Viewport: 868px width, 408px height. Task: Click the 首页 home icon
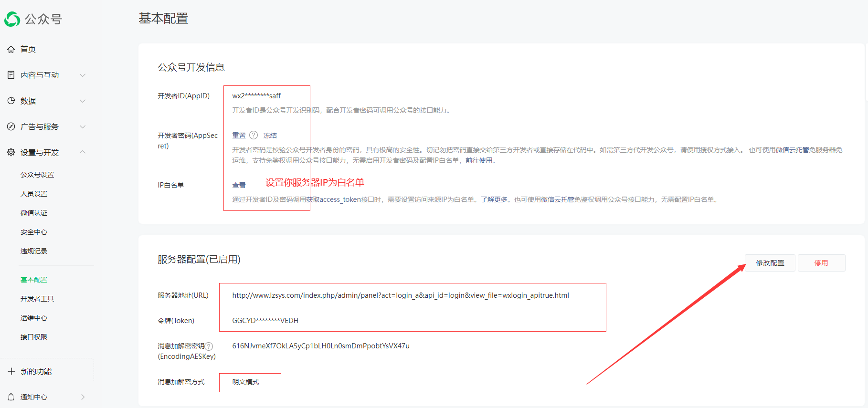point(11,49)
